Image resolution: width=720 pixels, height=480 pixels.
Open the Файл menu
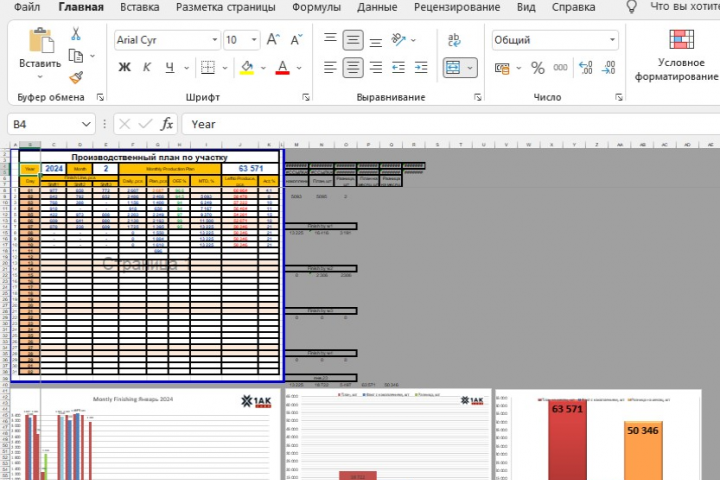(27, 7)
